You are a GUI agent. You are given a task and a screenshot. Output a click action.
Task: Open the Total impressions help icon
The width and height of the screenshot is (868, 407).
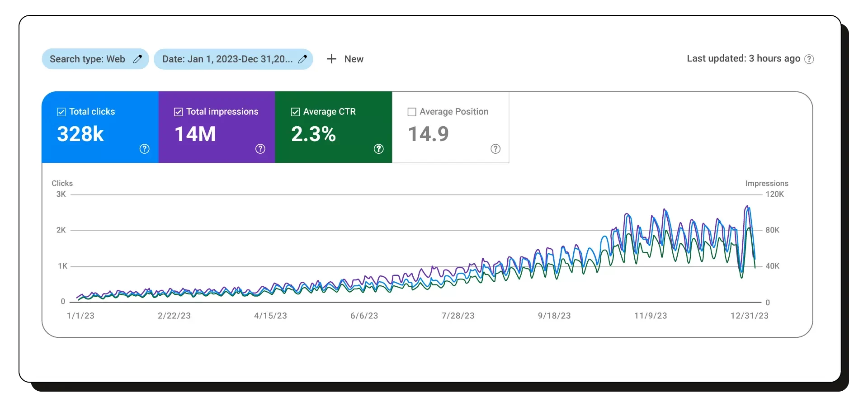[260, 149]
